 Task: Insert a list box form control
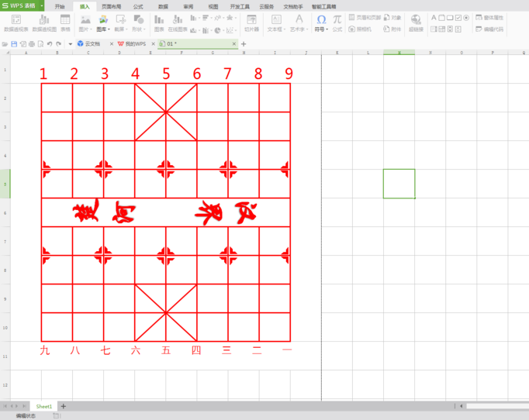[434, 29]
